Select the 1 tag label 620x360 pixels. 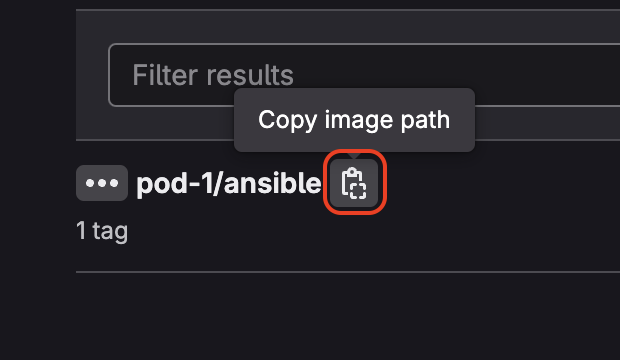102,231
